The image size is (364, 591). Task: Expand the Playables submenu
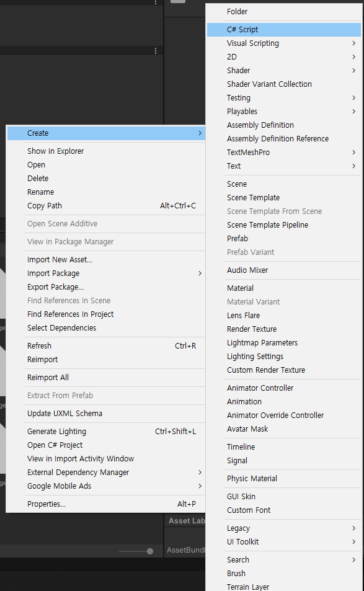tap(284, 111)
